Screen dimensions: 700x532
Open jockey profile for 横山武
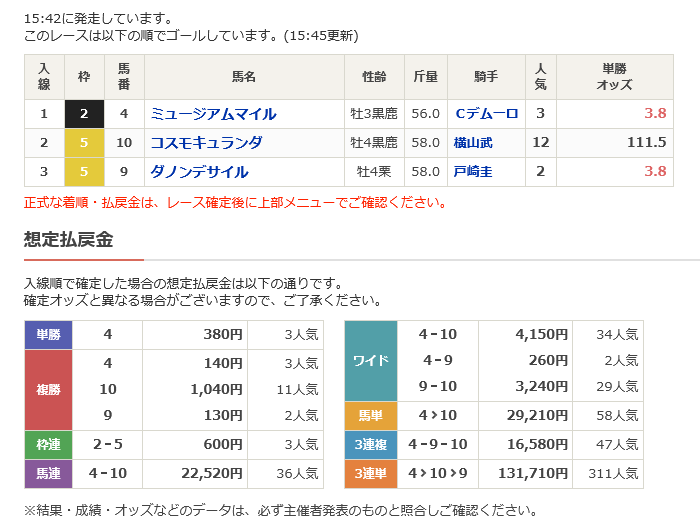click(x=473, y=143)
